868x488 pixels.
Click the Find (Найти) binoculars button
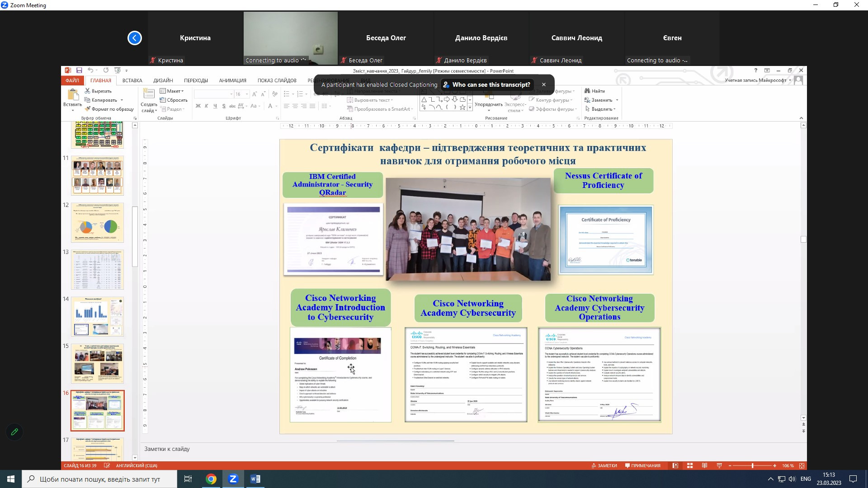(x=594, y=91)
